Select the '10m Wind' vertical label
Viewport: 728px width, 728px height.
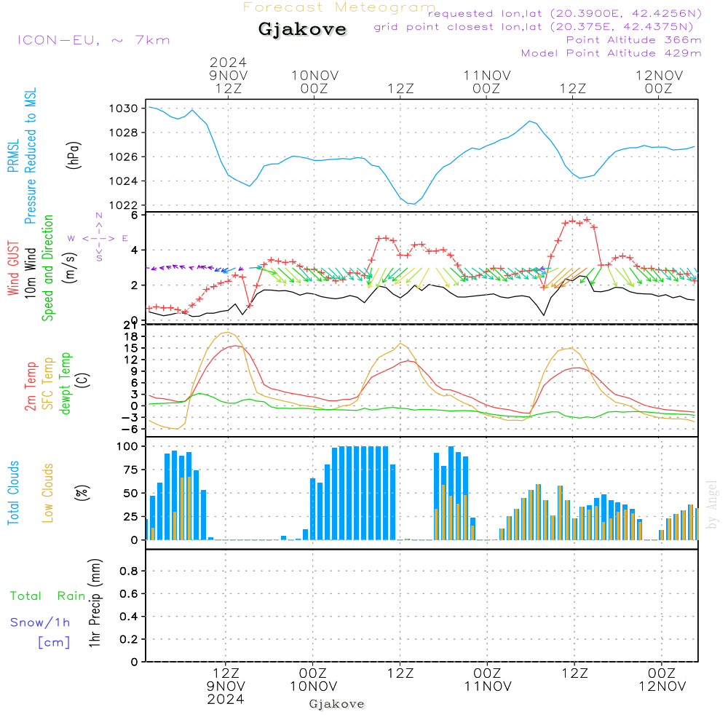(x=30, y=273)
